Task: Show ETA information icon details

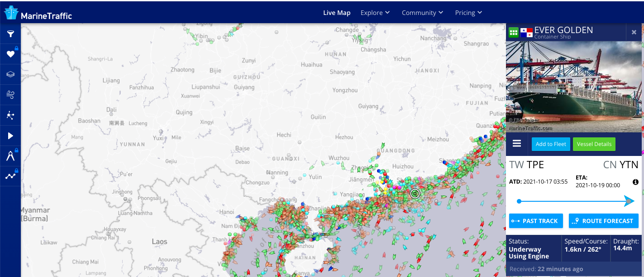Action: [x=635, y=182]
